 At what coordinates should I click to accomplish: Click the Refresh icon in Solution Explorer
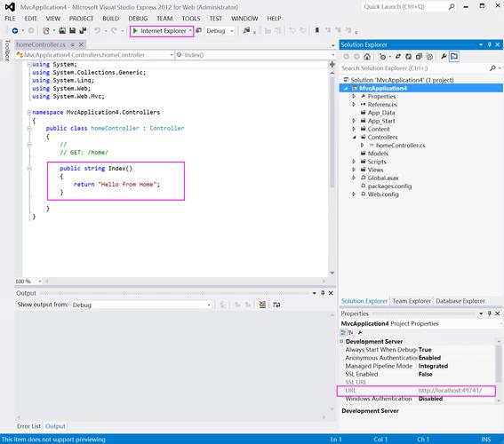[x=408, y=57]
